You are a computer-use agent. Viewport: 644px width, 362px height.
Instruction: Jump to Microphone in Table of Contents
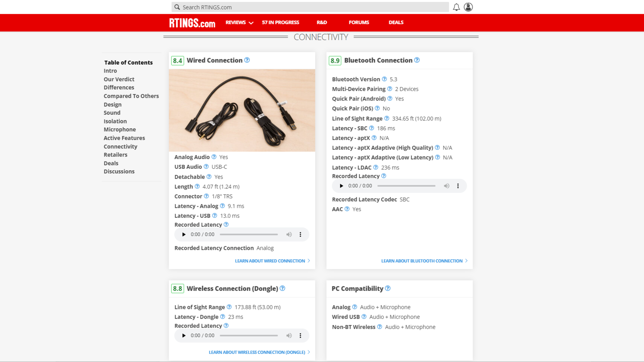click(x=120, y=129)
